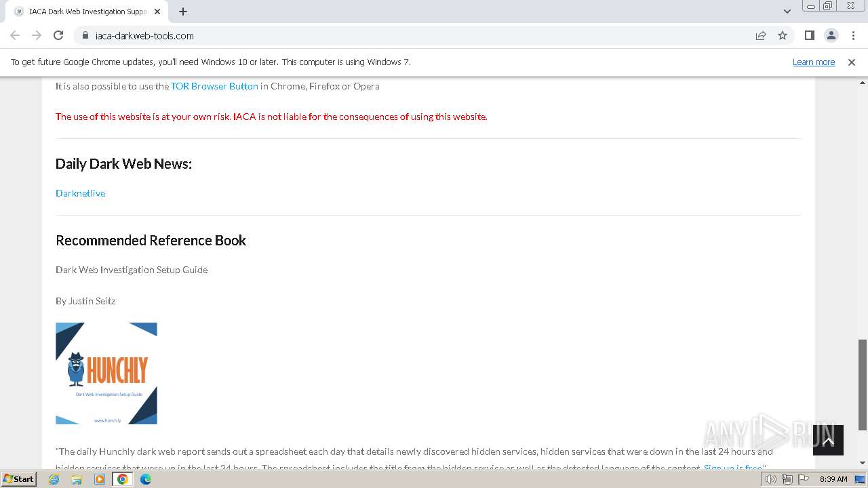The width and height of the screenshot is (868, 488).
Task: Click the page vertical scrollbar thumb
Action: (x=863, y=384)
